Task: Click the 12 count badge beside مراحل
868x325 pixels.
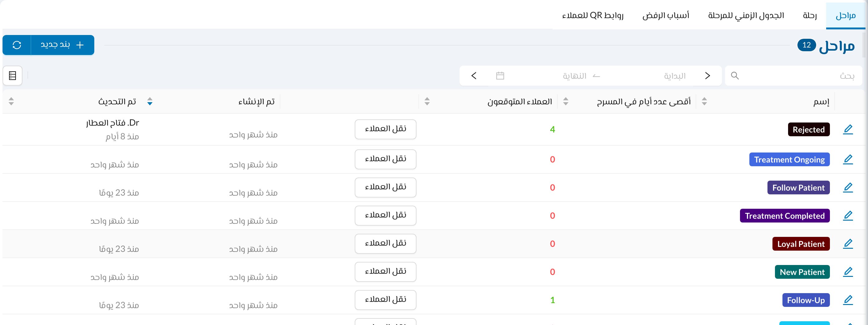Action: click(x=806, y=45)
